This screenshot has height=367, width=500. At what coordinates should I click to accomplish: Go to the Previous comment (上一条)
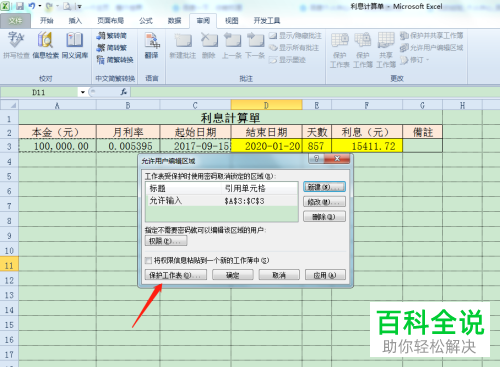232,45
